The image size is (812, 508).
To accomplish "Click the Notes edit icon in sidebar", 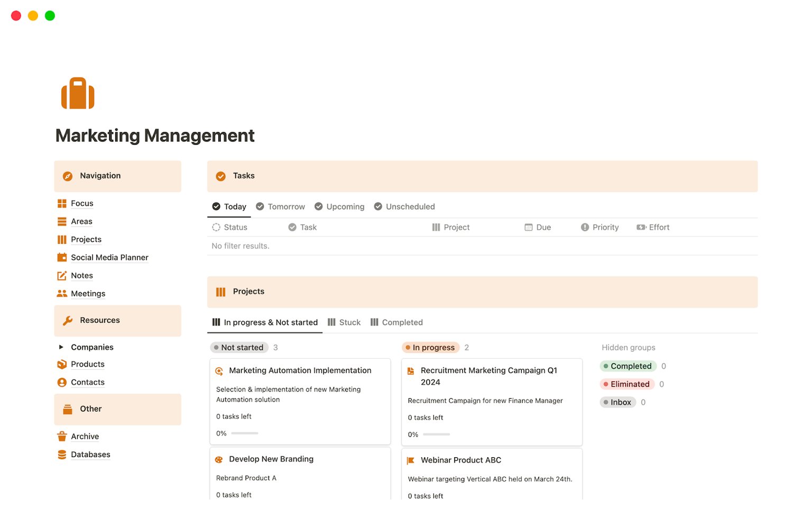I will [61, 275].
